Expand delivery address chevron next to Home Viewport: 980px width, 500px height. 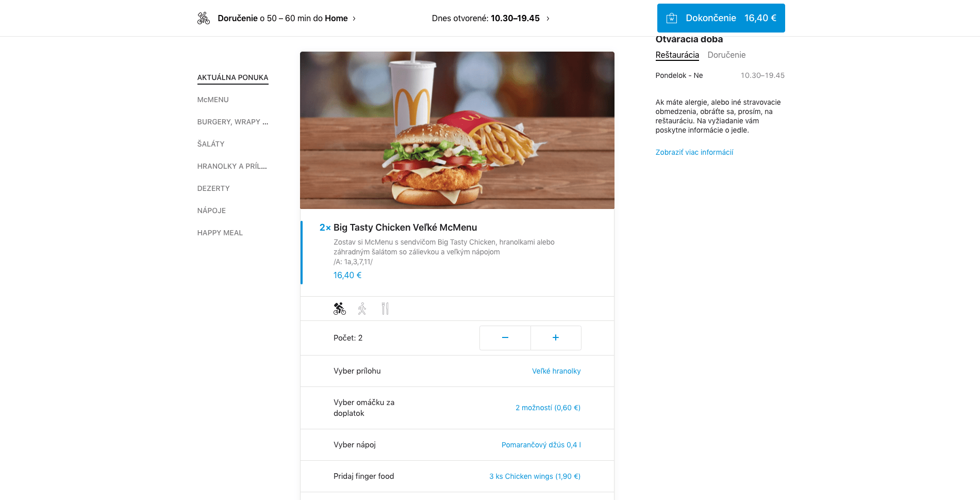click(x=354, y=19)
